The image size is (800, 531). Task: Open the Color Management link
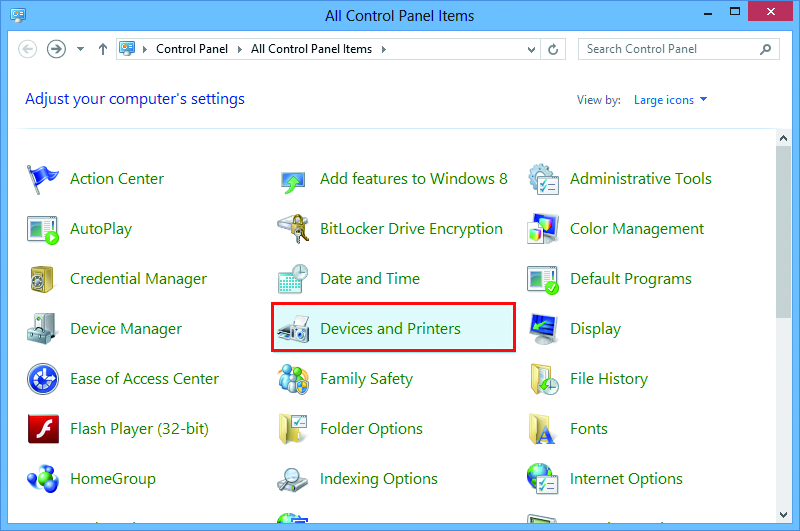point(637,229)
